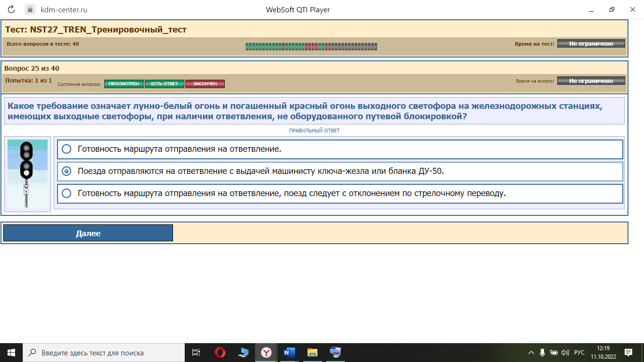Open the volume control tray icon
The height and width of the screenshot is (362, 644).
pyautogui.click(x=565, y=353)
